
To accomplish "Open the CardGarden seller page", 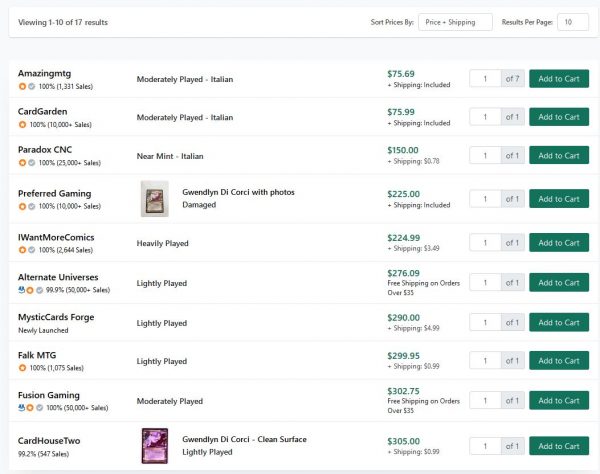I will click(x=44, y=112).
